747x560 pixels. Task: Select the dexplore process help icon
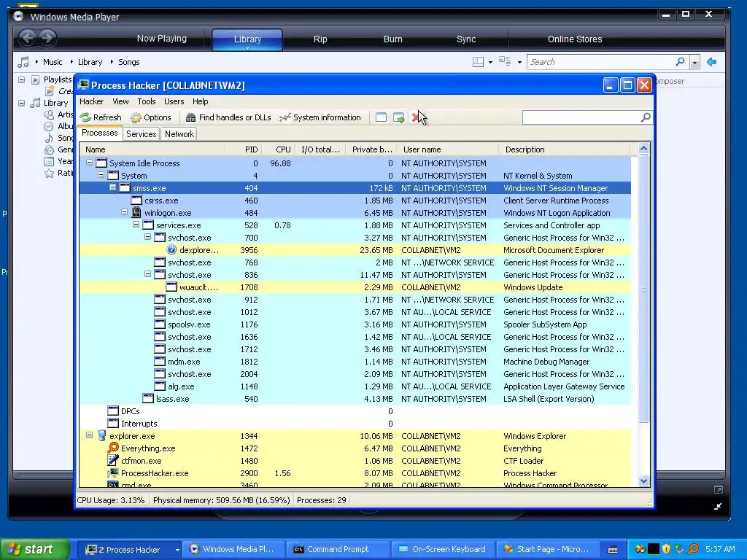[171, 250]
